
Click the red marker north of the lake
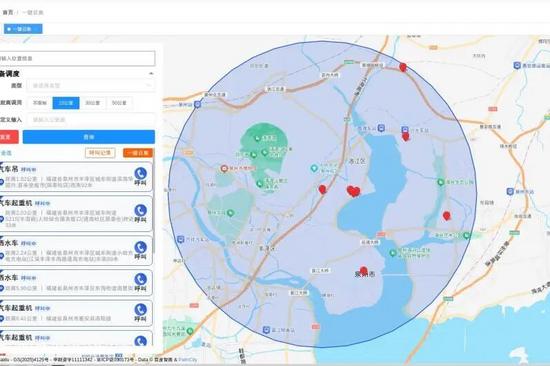[x=405, y=137]
